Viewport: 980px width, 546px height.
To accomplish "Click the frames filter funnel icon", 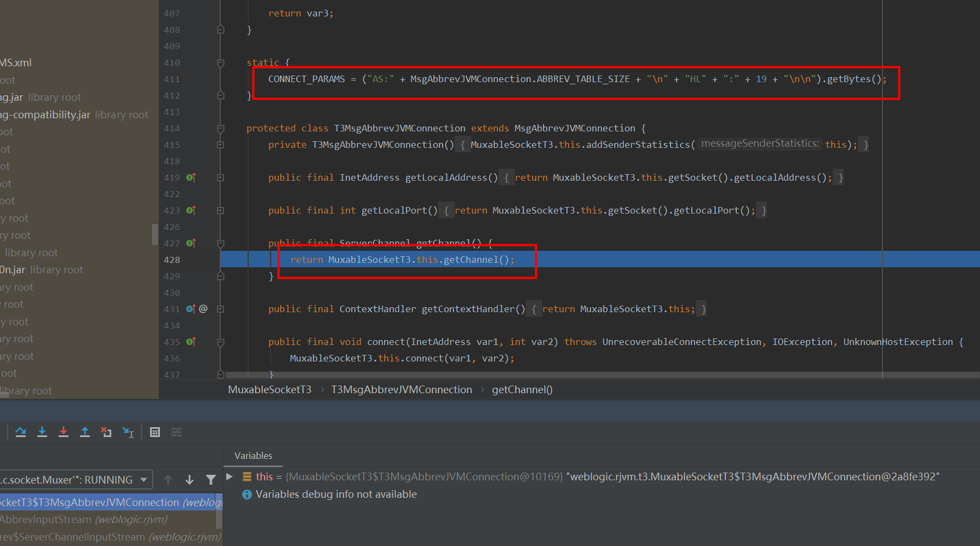I will point(211,480).
